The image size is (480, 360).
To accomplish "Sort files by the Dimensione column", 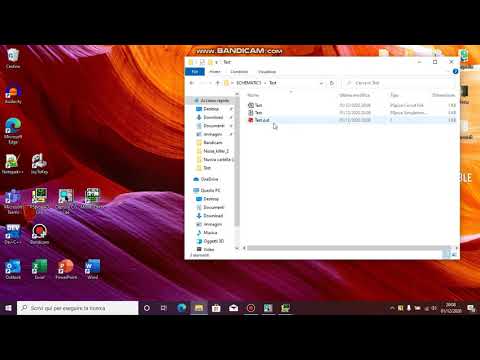I will pos(443,95).
